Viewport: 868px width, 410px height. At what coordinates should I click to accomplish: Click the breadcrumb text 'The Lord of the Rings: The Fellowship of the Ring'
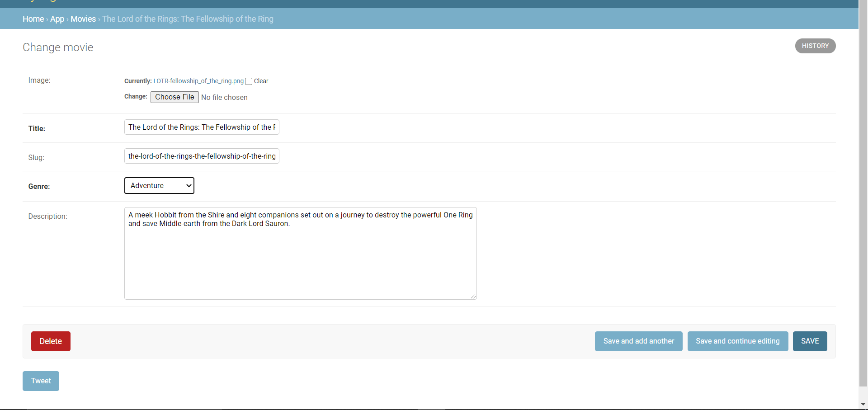coord(188,19)
